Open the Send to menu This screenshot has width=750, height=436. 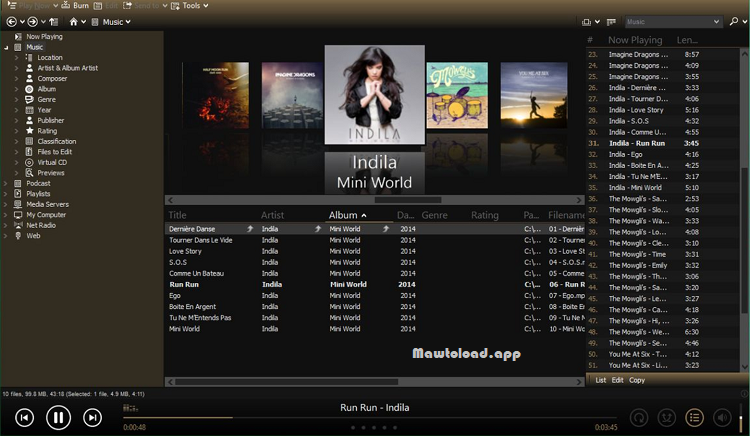(x=145, y=6)
